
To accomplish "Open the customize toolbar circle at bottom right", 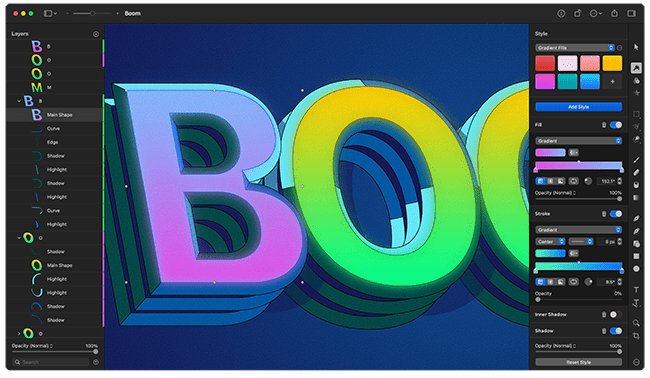I will [636, 362].
